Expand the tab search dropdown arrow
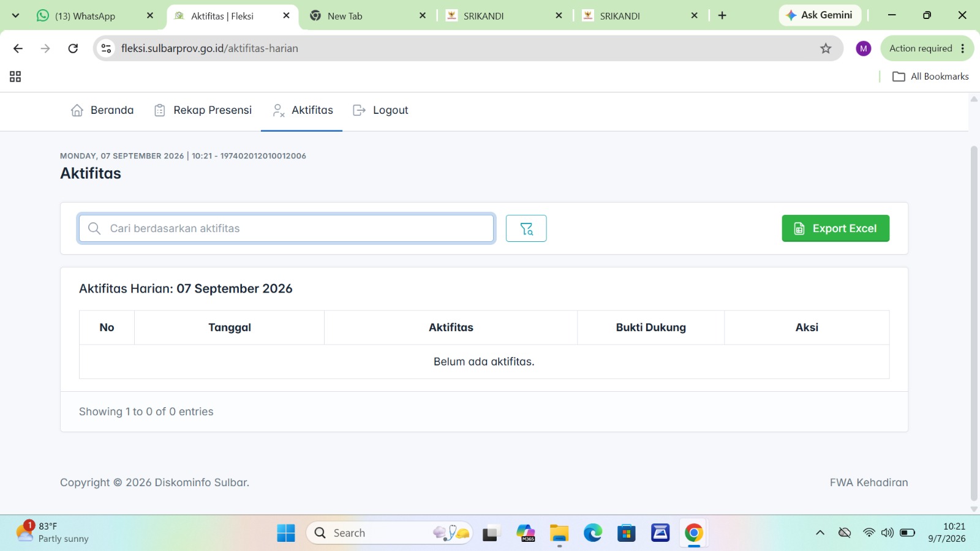Viewport: 980px width, 551px height. pos(16,15)
